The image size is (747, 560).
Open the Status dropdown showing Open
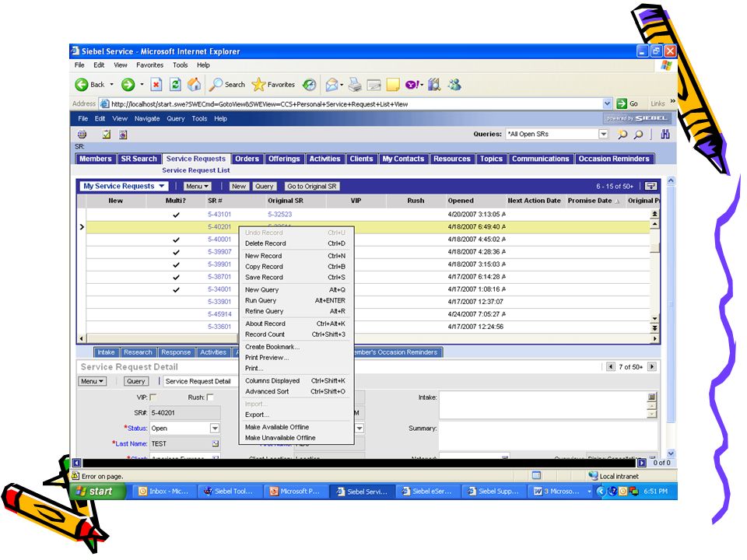point(215,428)
